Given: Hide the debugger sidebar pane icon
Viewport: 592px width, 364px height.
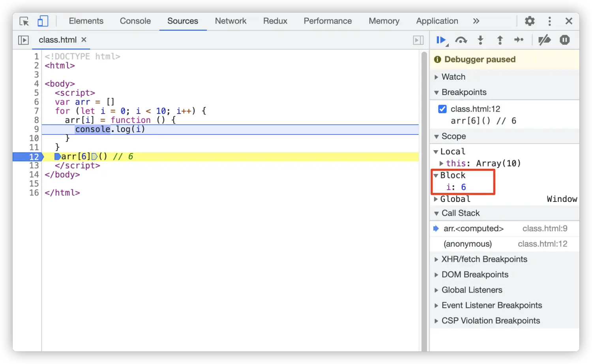Looking at the screenshot, I should (x=418, y=40).
